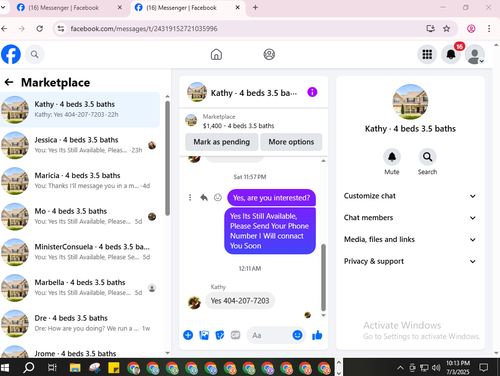
Task: Open Maricia - 4 beds 3.5 baths conversation
Action: click(80, 181)
